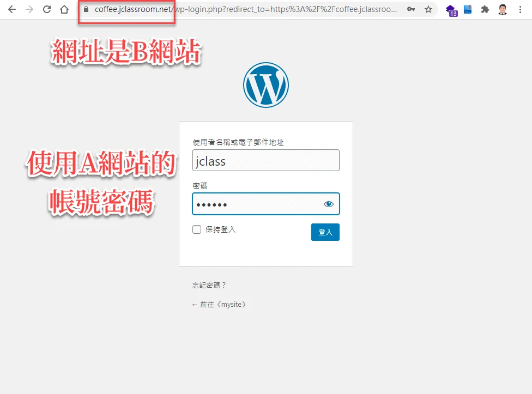Open the Chrome three-dot menu

point(520,9)
